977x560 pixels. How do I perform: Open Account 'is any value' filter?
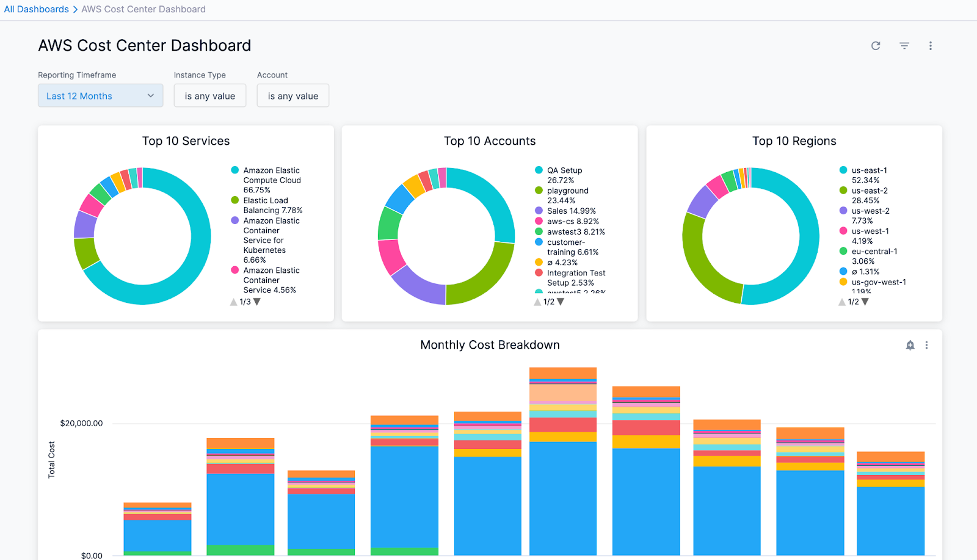293,96
